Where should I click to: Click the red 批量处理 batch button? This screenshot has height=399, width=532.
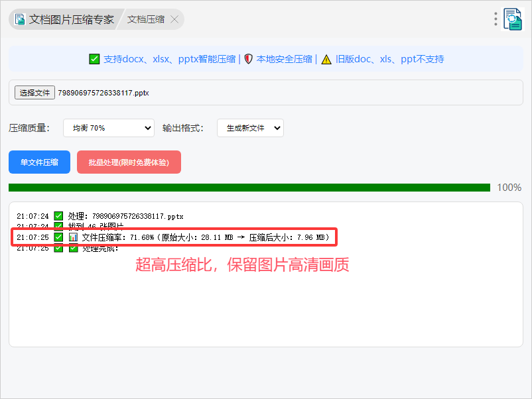click(129, 162)
